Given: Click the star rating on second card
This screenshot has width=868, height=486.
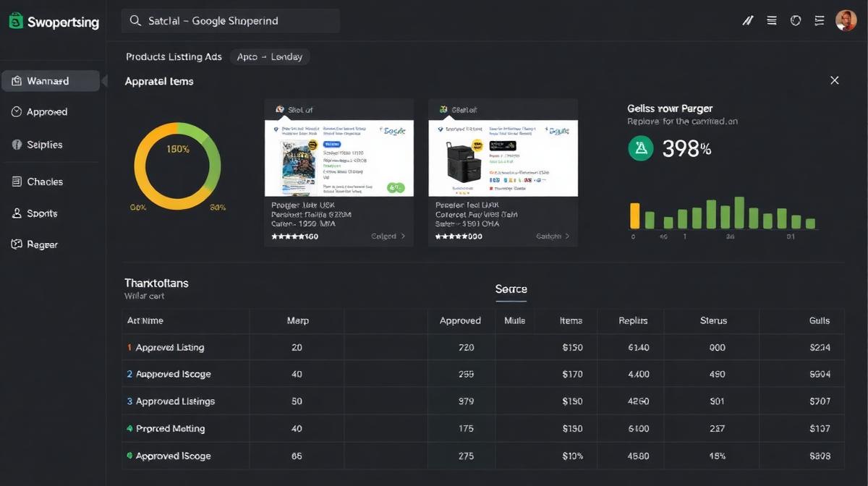Looking at the screenshot, I should [451, 236].
